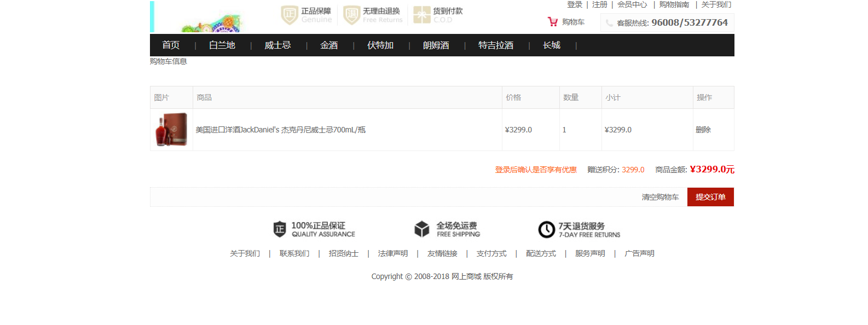This screenshot has width=868, height=325.
Task: Click the 登录 link at top
Action: tap(575, 4)
